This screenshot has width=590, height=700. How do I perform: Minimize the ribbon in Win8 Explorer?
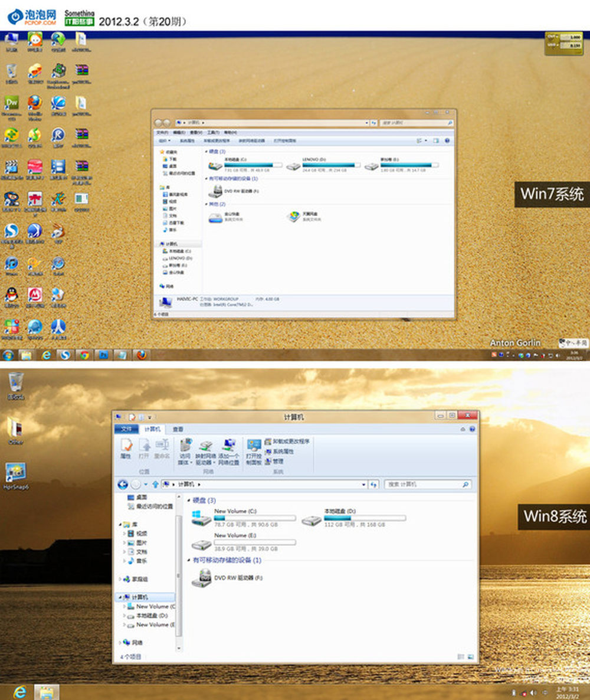pos(463,429)
